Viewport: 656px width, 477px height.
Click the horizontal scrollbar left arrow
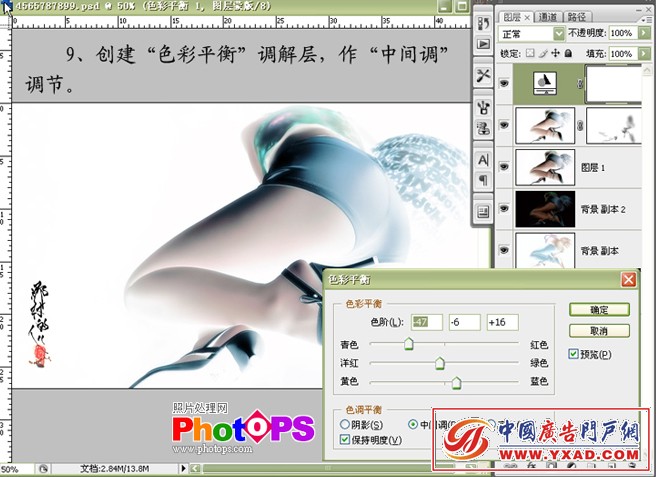(195, 469)
